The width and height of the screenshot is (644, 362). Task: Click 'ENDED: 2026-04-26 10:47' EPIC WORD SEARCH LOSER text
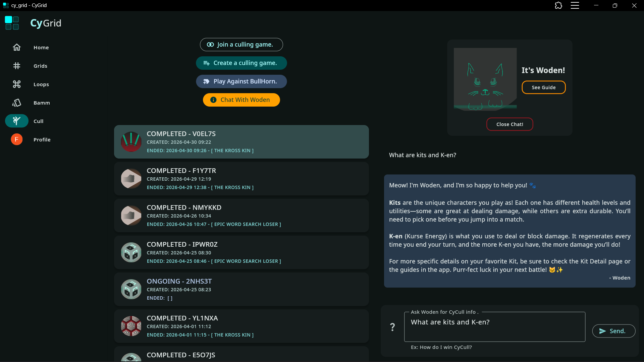[x=214, y=224]
